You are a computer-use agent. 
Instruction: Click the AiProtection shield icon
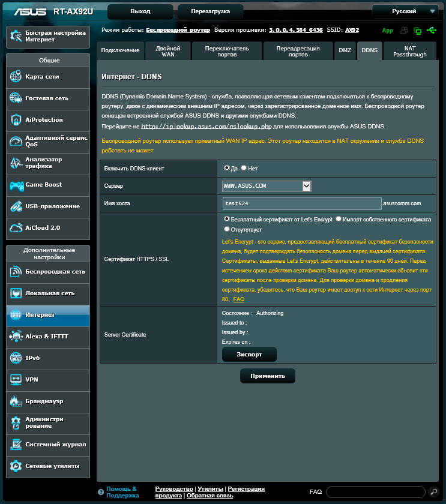click(x=16, y=119)
